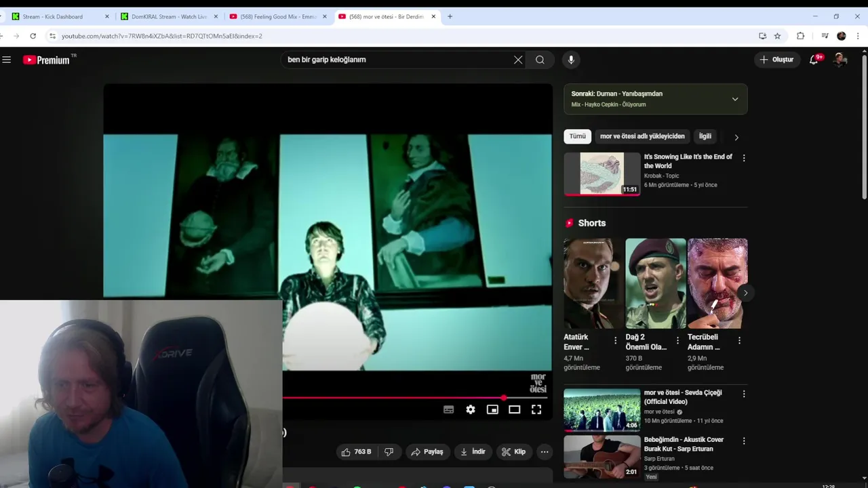Click the İndir download button

point(473,452)
